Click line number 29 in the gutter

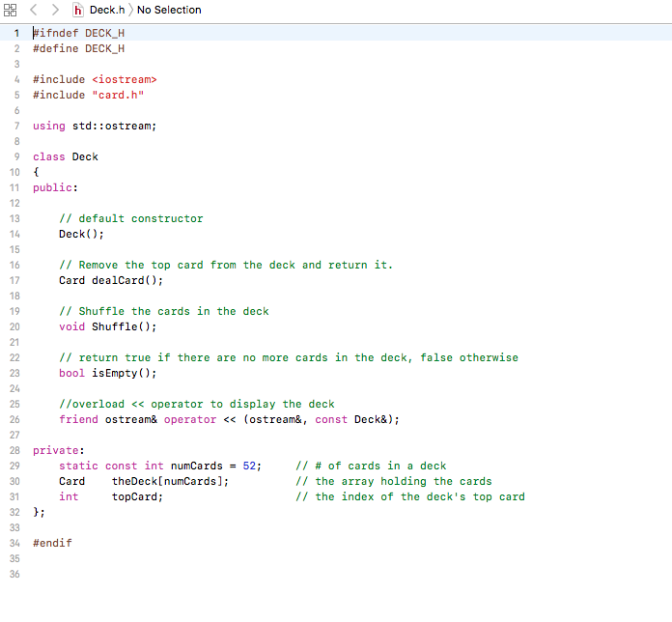(14, 466)
